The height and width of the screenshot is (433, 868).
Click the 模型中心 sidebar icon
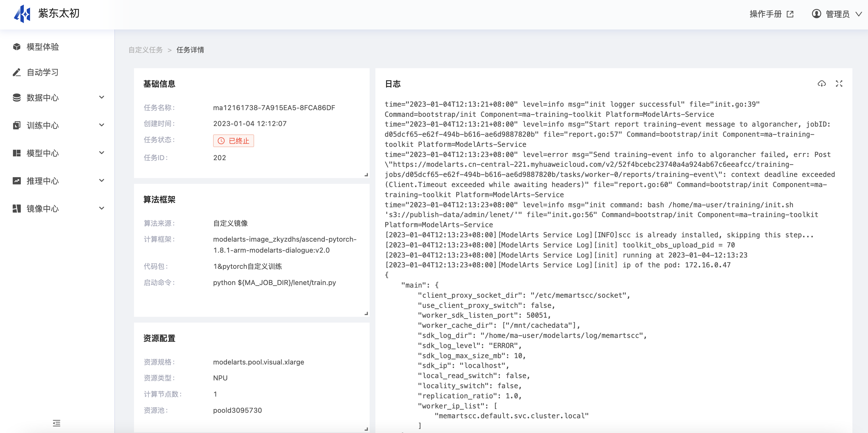pyautogui.click(x=16, y=153)
